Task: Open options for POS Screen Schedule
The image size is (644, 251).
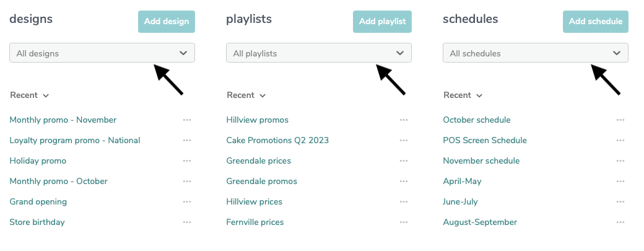Action: coord(620,141)
